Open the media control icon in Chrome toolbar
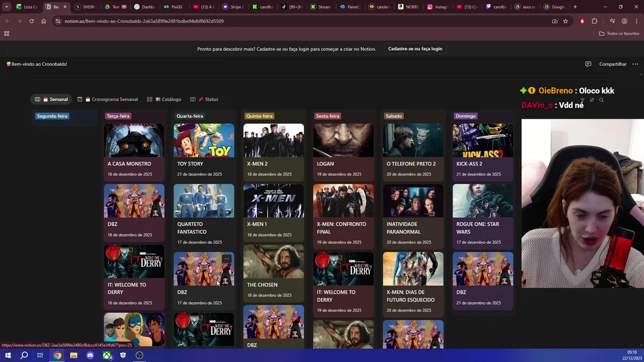Viewport: 644px width, 362px height. (612, 21)
